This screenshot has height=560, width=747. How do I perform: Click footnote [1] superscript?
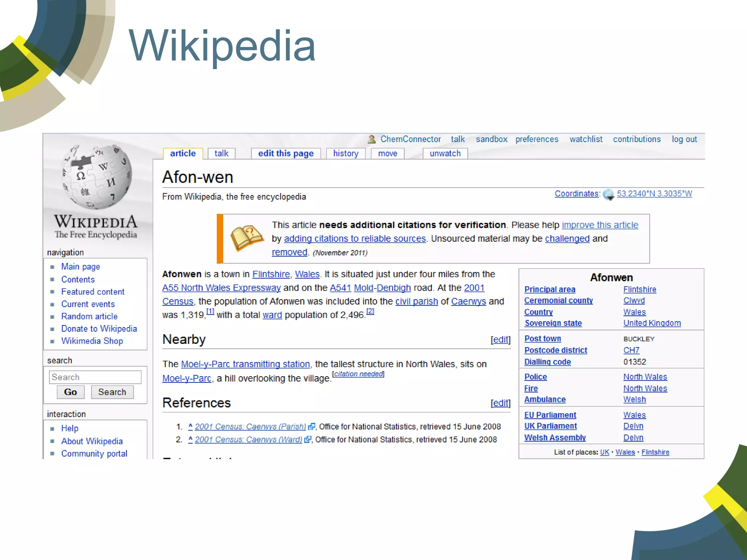click(x=210, y=311)
